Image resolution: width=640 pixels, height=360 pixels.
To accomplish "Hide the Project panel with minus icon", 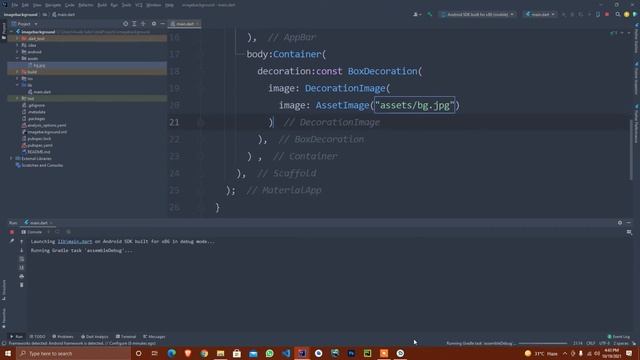I will click(x=162, y=24).
